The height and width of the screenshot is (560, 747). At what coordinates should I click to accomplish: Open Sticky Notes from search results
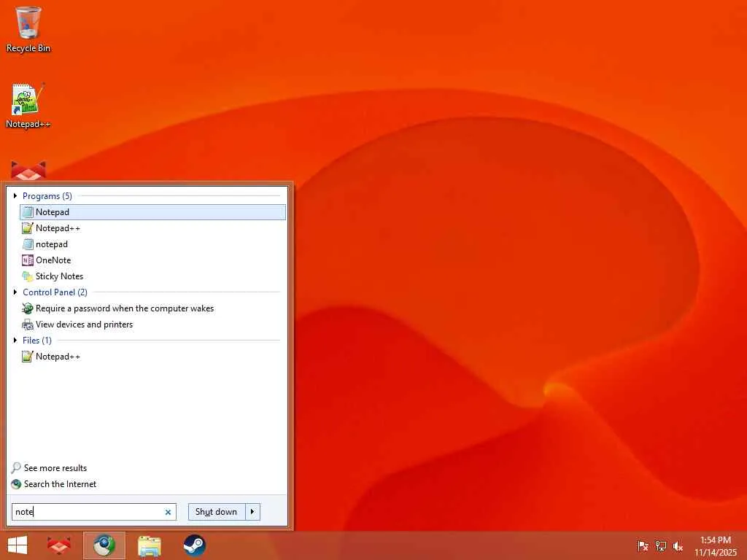click(153, 276)
